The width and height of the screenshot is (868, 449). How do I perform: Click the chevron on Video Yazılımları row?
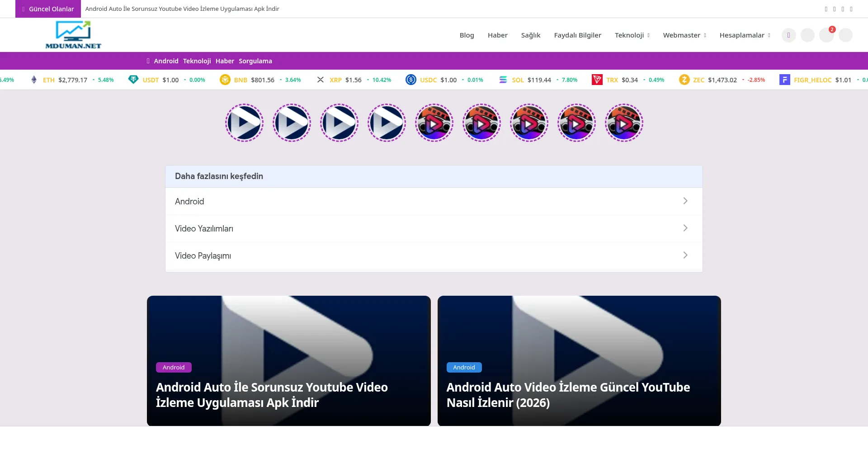click(685, 228)
